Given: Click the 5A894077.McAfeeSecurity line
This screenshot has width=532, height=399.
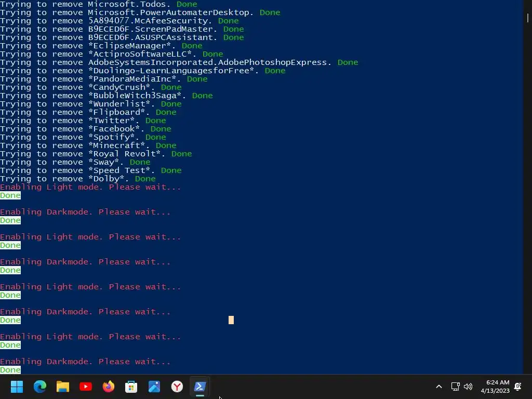Looking at the screenshot, I should pyautogui.click(x=119, y=21).
